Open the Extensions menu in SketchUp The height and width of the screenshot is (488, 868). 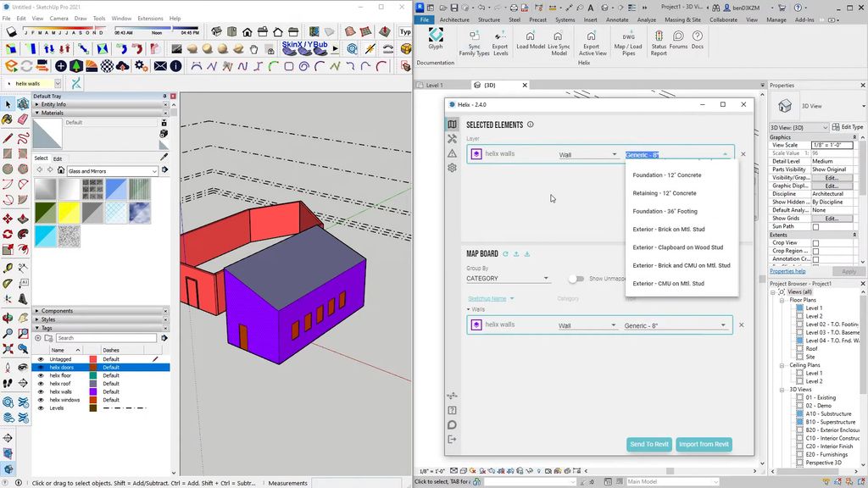coord(150,18)
